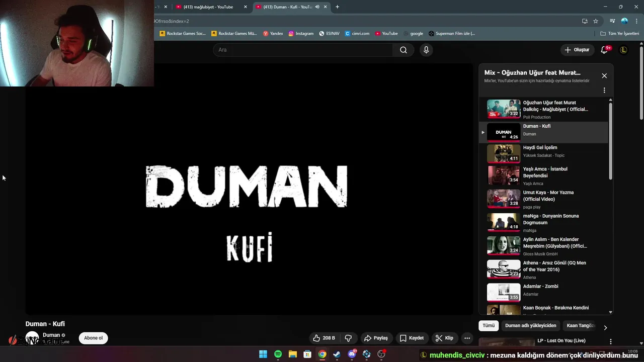Play maNga - Dunyanin Sonuna Dogmusum
The width and height of the screenshot is (644, 362).
coord(543,222)
